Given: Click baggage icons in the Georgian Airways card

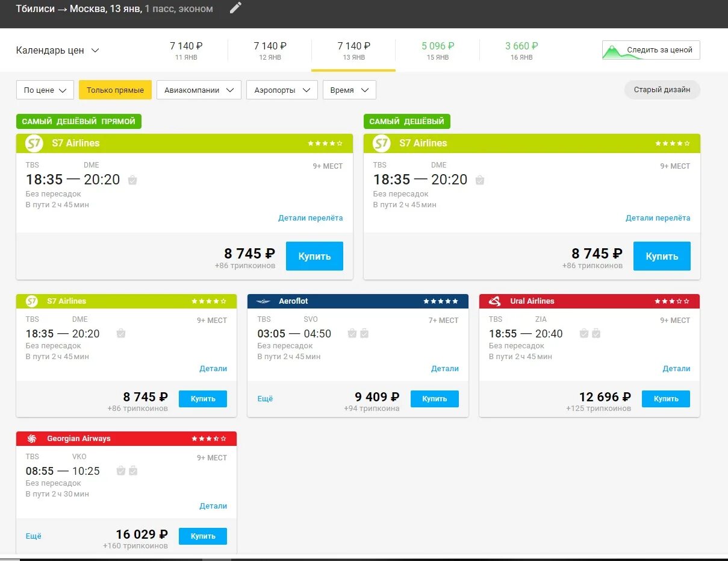Looking at the screenshot, I should tap(127, 471).
